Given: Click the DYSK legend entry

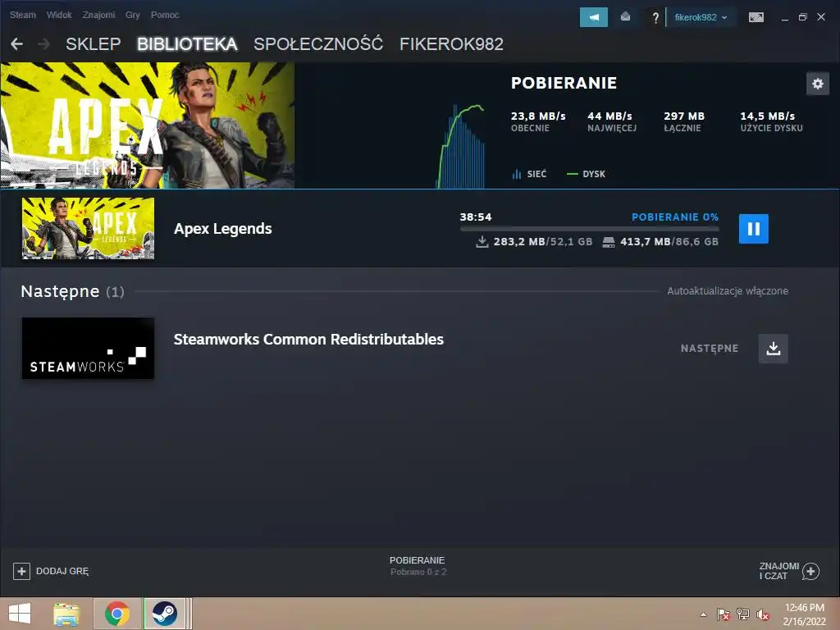Looking at the screenshot, I should pyautogui.click(x=586, y=174).
